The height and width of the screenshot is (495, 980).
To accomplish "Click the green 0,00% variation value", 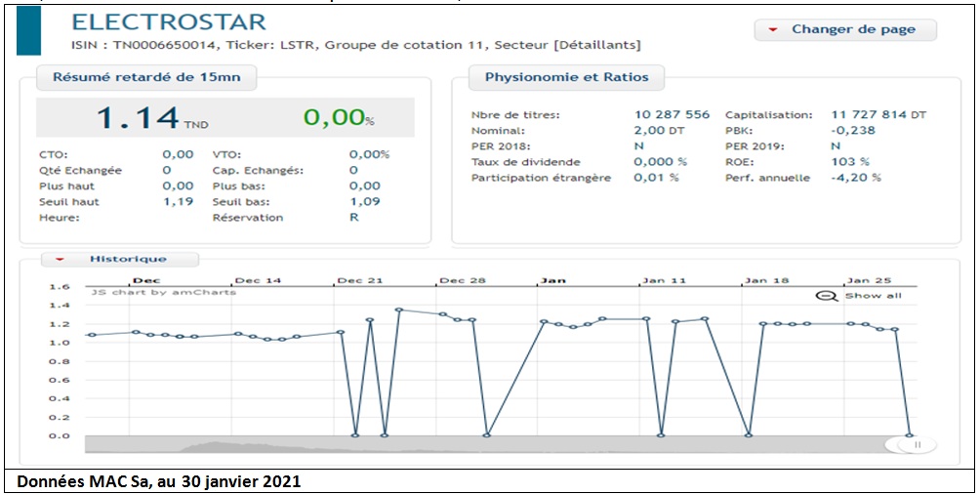I will coord(339,117).
